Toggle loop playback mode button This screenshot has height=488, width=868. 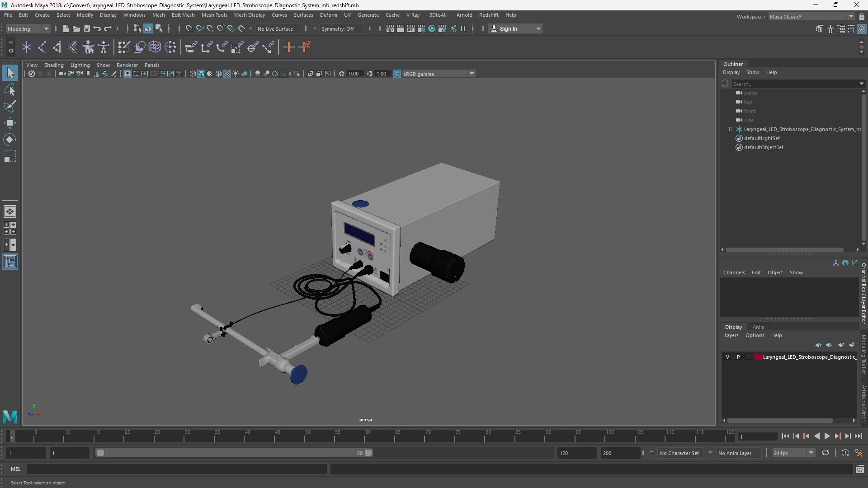pos(826,453)
